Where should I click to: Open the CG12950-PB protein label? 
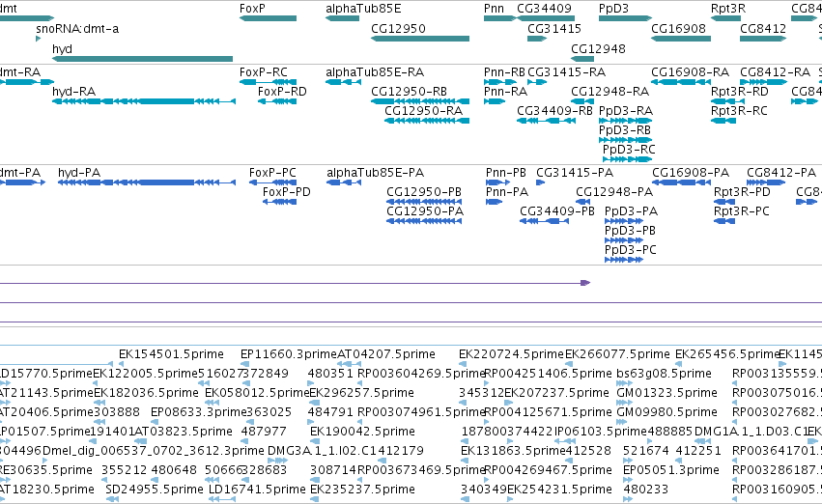[x=424, y=192]
